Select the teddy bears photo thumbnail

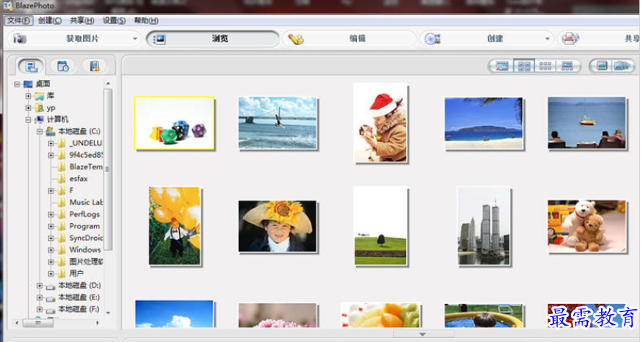tap(586, 226)
